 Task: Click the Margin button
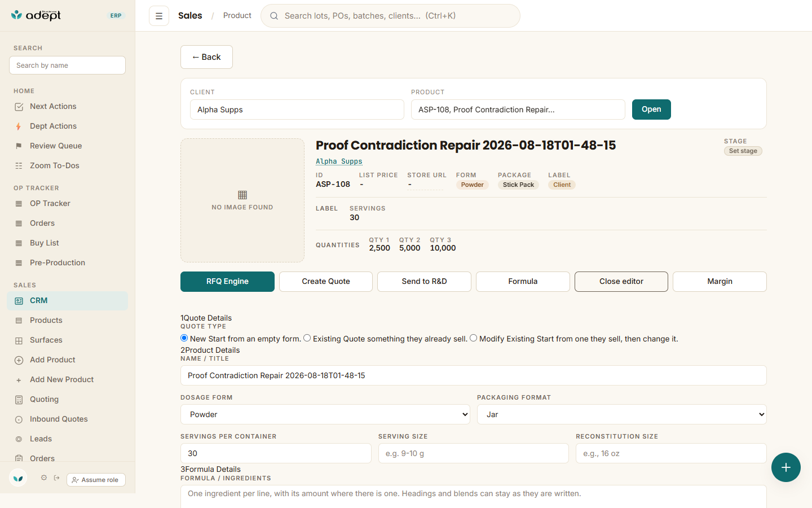pos(720,282)
